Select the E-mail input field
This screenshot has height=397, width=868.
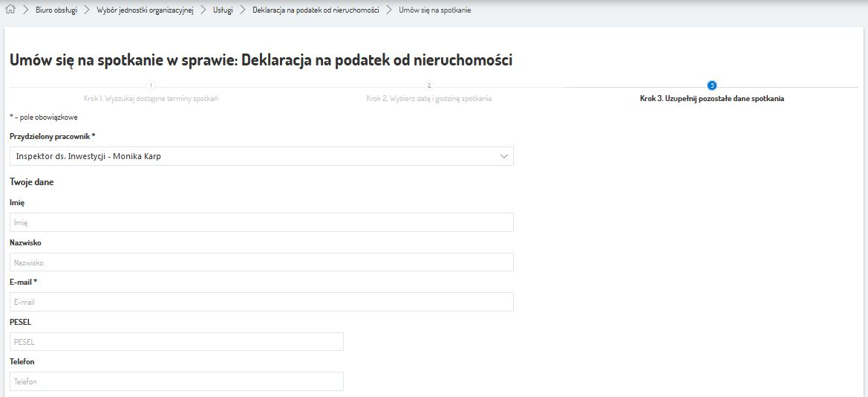261,302
